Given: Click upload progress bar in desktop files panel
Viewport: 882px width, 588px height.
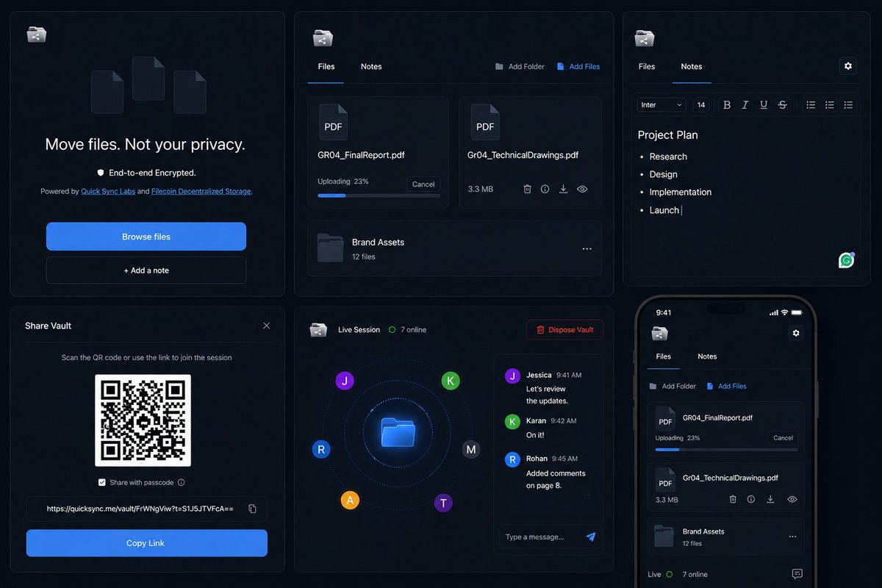Looking at the screenshot, I should click(379, 196).
